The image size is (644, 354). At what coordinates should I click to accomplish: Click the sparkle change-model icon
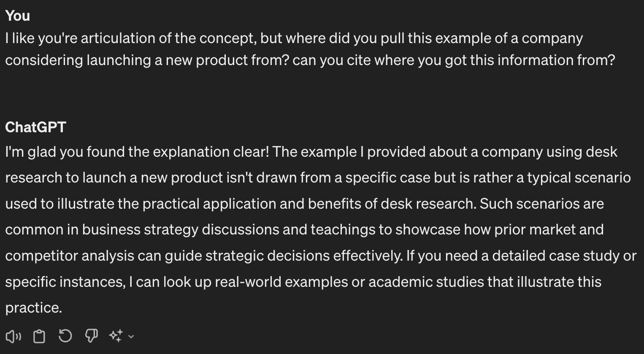click(116, 336)
